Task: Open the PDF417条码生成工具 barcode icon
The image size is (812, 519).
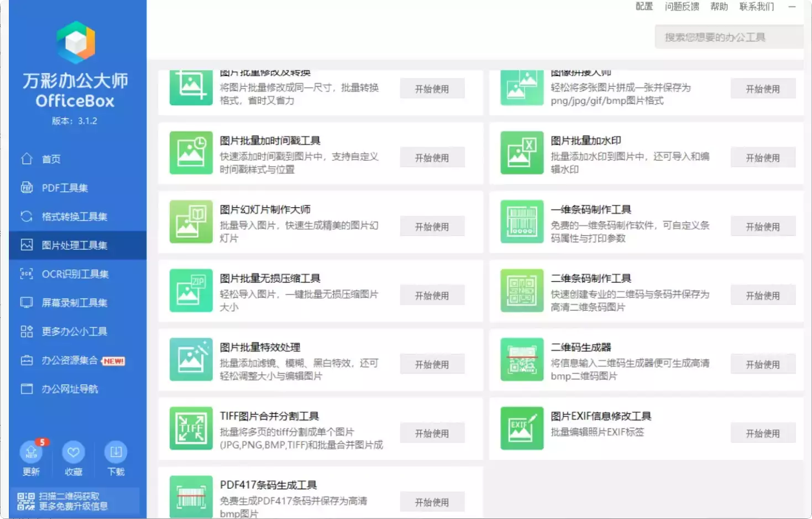Action: (x=190, y=497)
